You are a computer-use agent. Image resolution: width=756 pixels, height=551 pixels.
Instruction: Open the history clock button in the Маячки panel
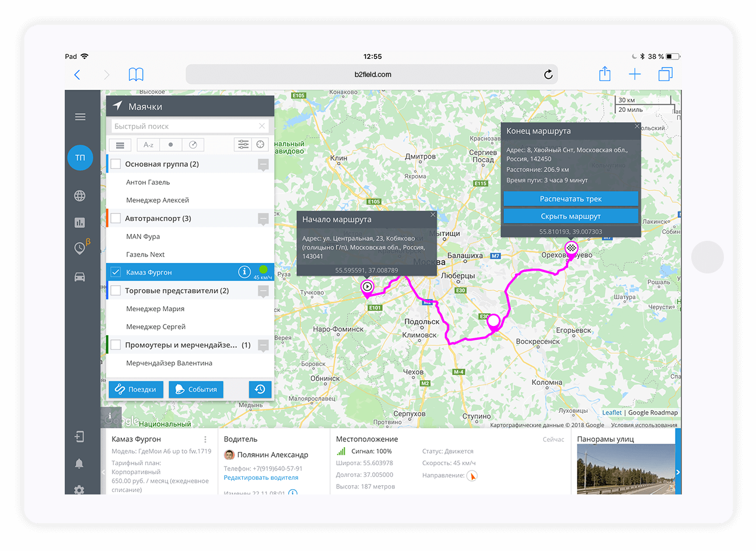260,389
